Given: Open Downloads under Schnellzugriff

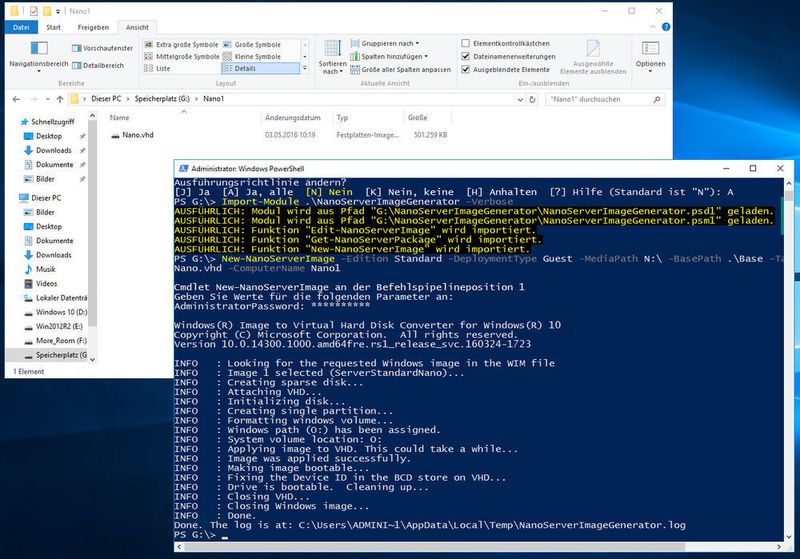Looking at the screenshot, I should [x=54, y=150].
